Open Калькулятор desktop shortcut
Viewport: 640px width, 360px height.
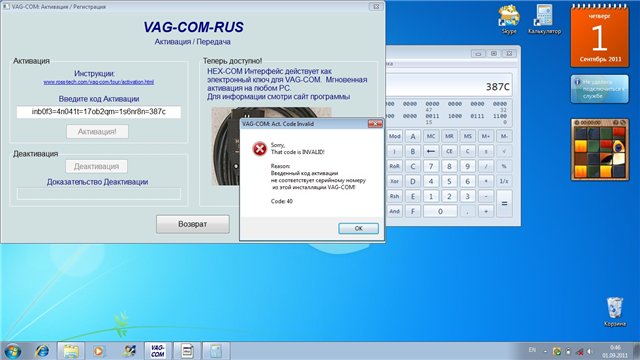(x=544, y=20)
